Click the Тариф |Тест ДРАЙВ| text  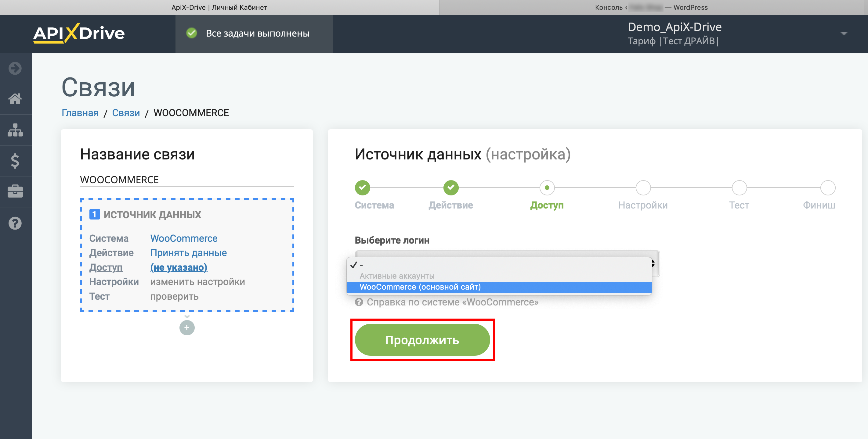click(x=673, y=41)
